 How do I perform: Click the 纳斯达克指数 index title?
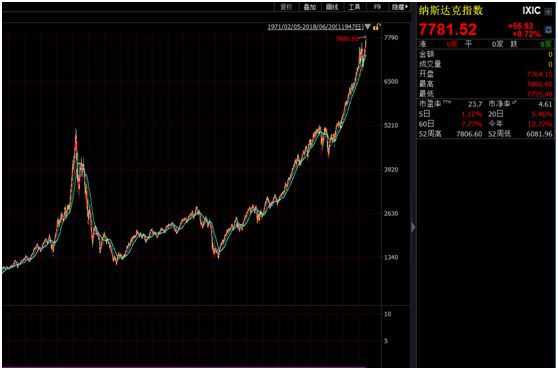point(451,11)
